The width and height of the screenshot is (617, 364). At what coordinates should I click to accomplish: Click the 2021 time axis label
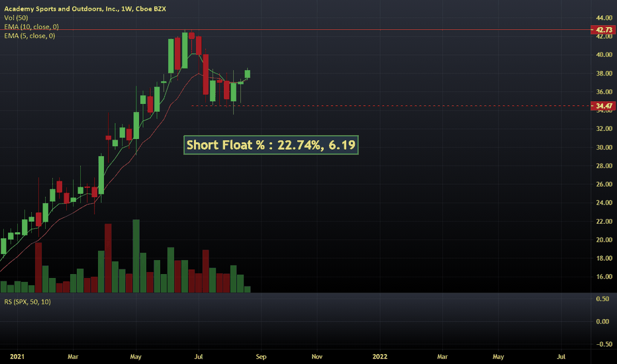[x=17, y=357]
